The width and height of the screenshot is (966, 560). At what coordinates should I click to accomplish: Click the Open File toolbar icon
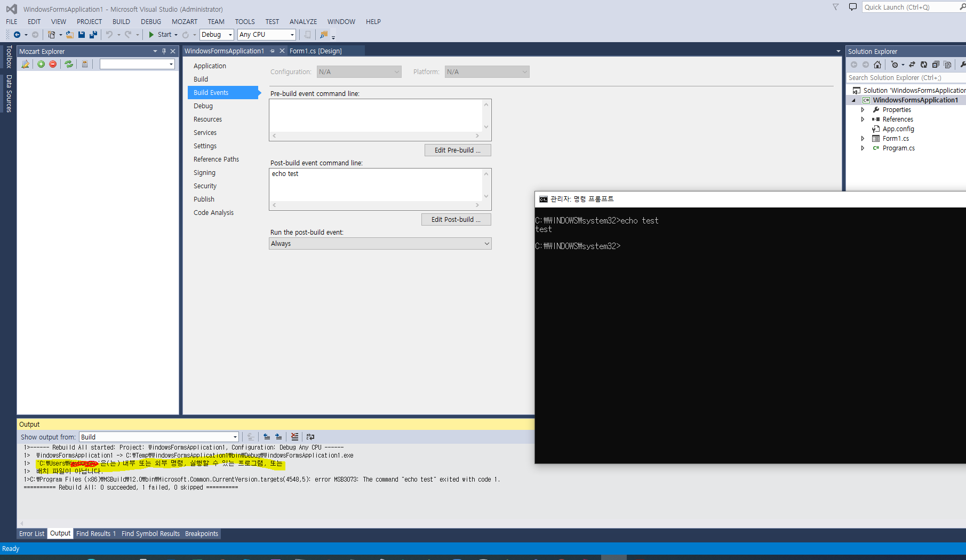69,35
